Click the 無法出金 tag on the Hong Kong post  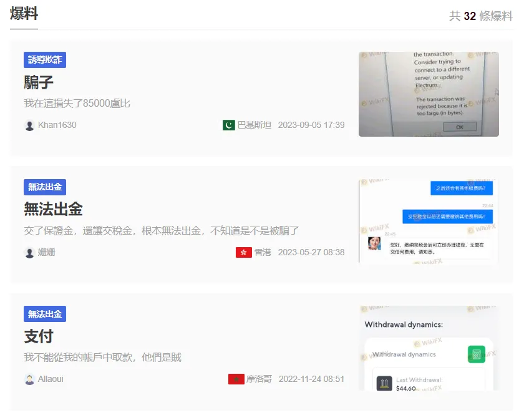[x=45, y=187]
